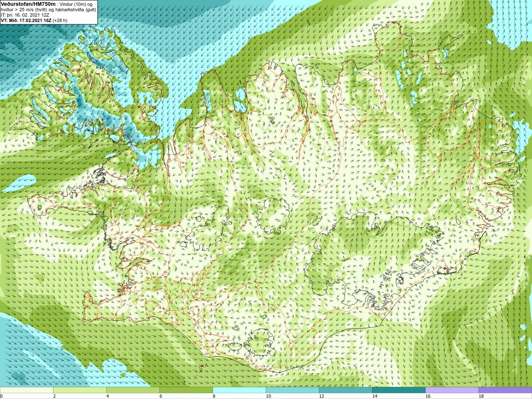Image resolution: width=532 pixels, height=399 pixels.
Task: Click the legend scale label '12'
Action: coord(321,396)
